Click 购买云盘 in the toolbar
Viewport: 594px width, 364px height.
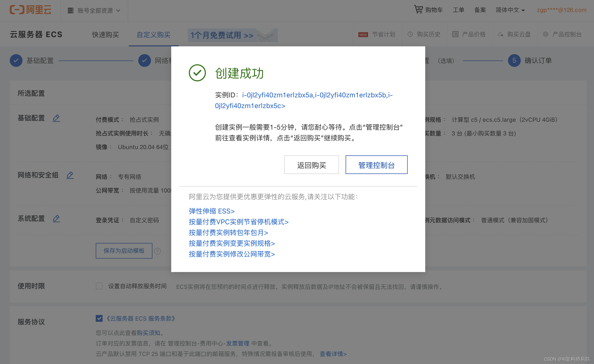pyautogui.click(x=519, y=34)
